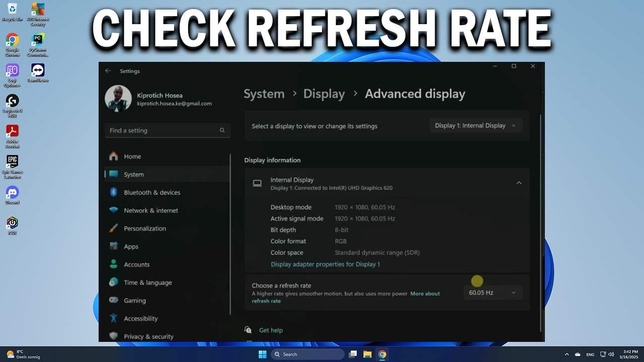Image resolution: width=644 pixels, height=362 pixels.
Task: Navigate to Display in the breadcrumb
Action: (324, 94)
